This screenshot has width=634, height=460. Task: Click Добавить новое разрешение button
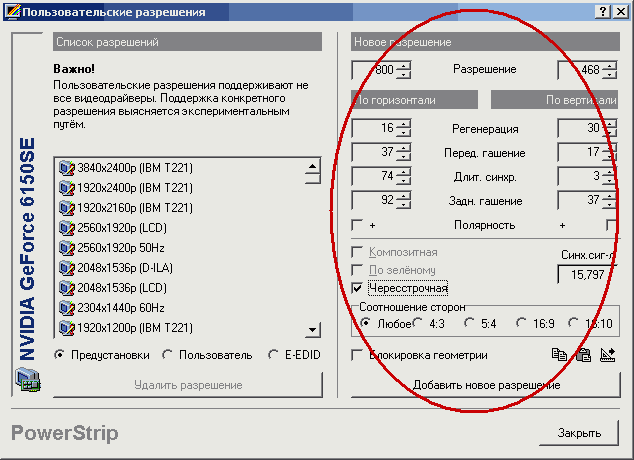[x=485, y=384]
